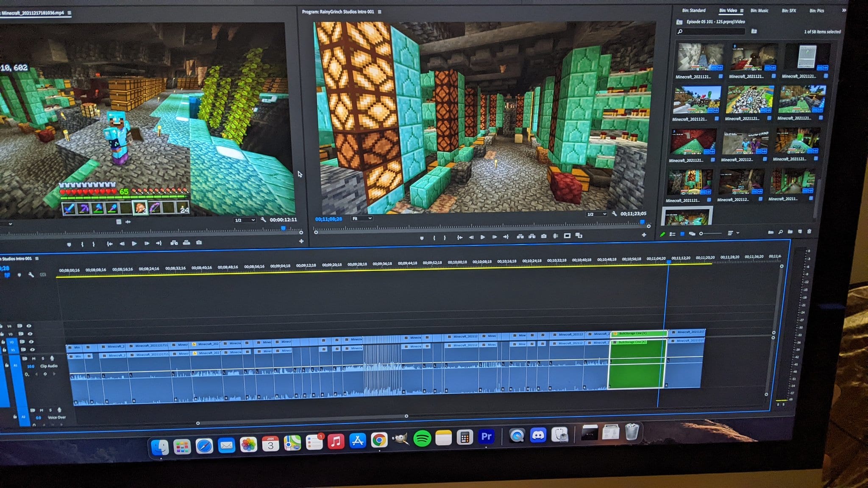
Task: Click the Insert button in Source monitor
Action: 174,243
